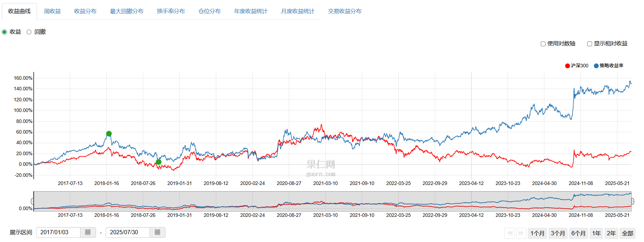Click main chart x-axis label 2024-11-08
644x242 pixels.
tap(581, 183)
